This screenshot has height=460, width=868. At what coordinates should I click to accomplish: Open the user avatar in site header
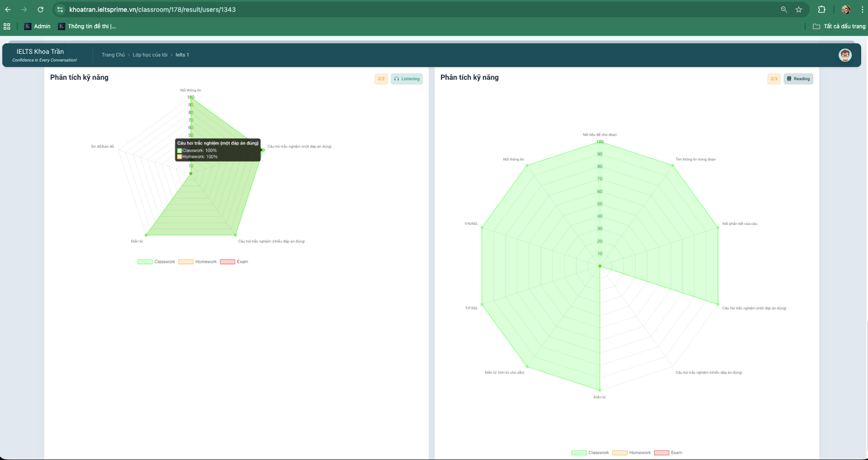pyautogui.click(x=845, y=55)
